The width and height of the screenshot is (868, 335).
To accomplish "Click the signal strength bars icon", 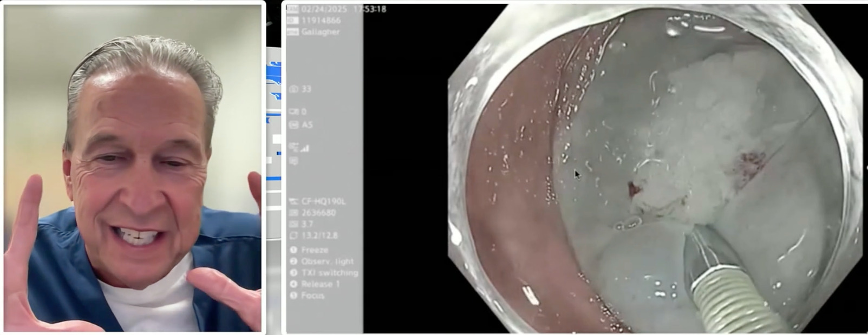I will pyautogui.click(x=305, y=147).
